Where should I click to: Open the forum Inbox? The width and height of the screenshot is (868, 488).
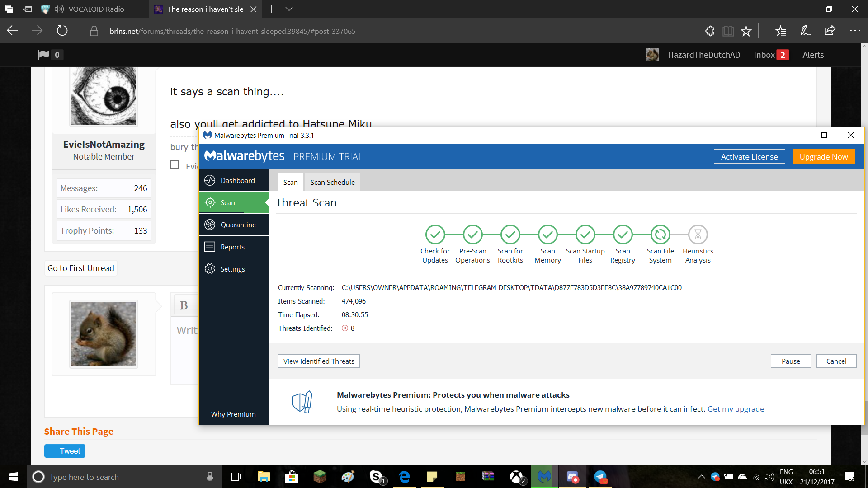(771, 55)
